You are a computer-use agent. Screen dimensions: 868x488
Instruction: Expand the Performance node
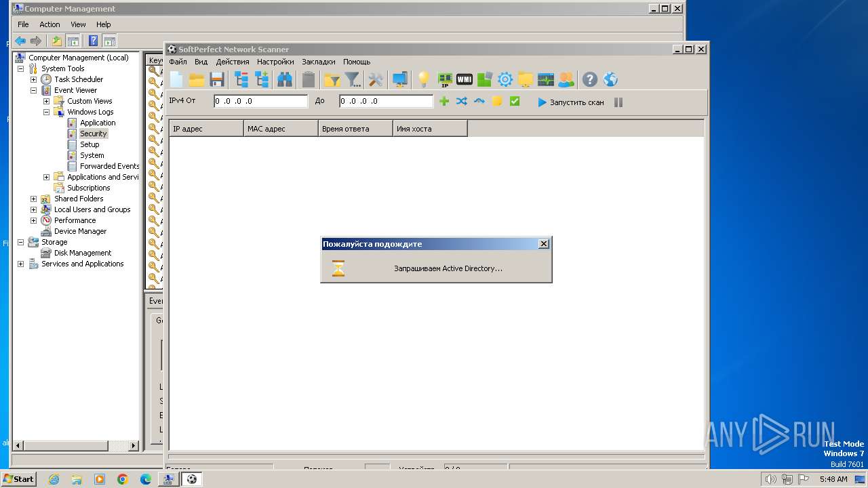tap(33, 220)
